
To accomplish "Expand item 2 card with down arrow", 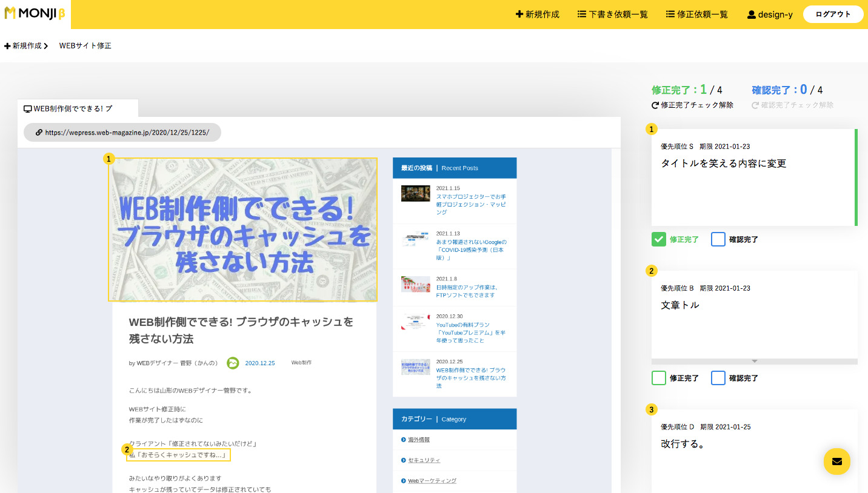I will [755, 361].
